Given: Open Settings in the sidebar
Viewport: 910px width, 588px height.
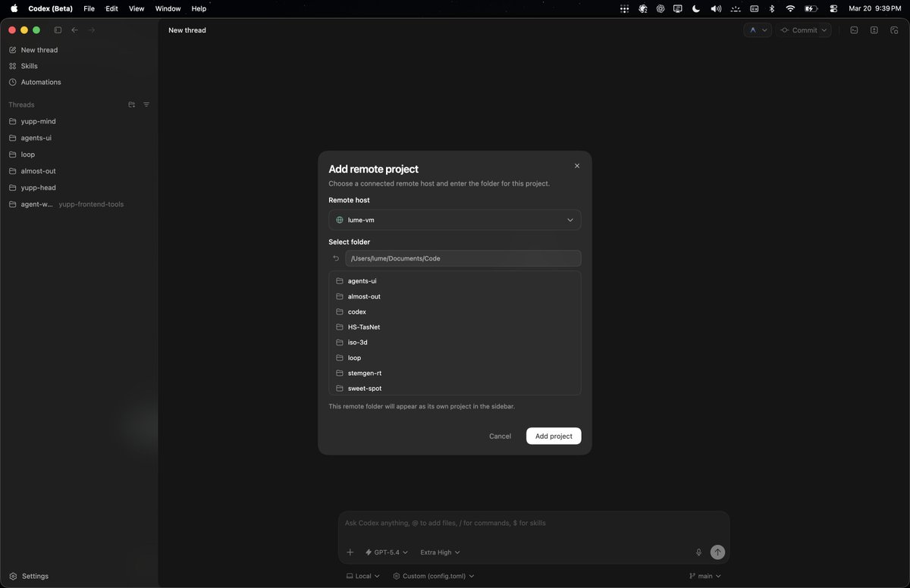Looking at the screenshot, I should 29,576.
